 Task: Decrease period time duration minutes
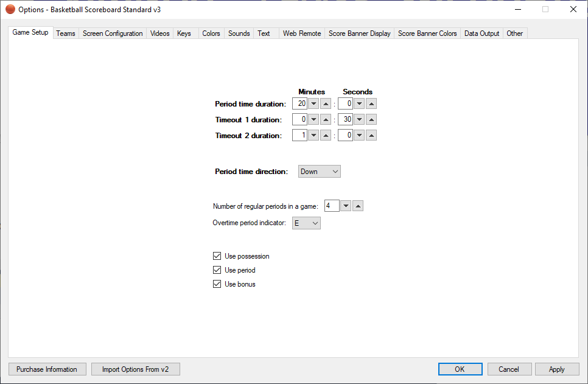click(x=313, y=103)
